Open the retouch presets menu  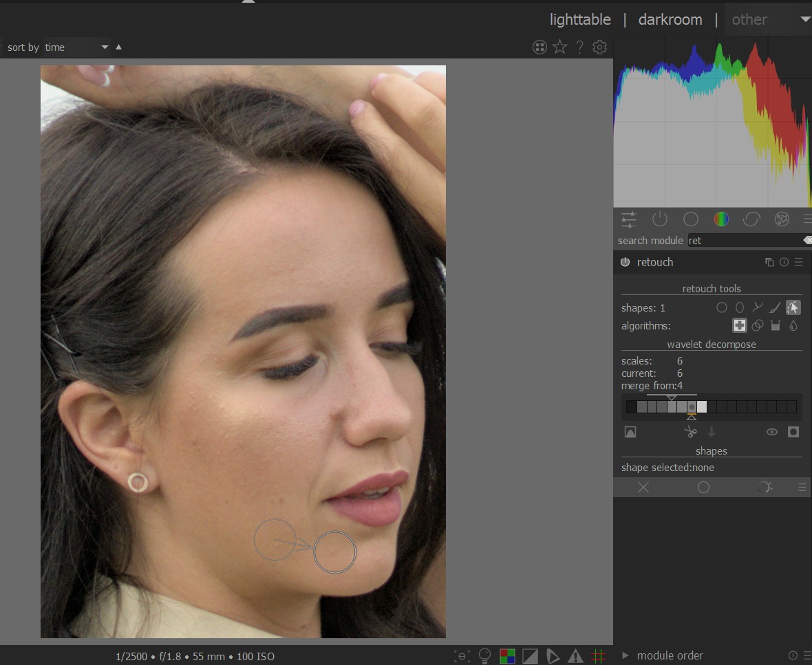tap(798, 263)
